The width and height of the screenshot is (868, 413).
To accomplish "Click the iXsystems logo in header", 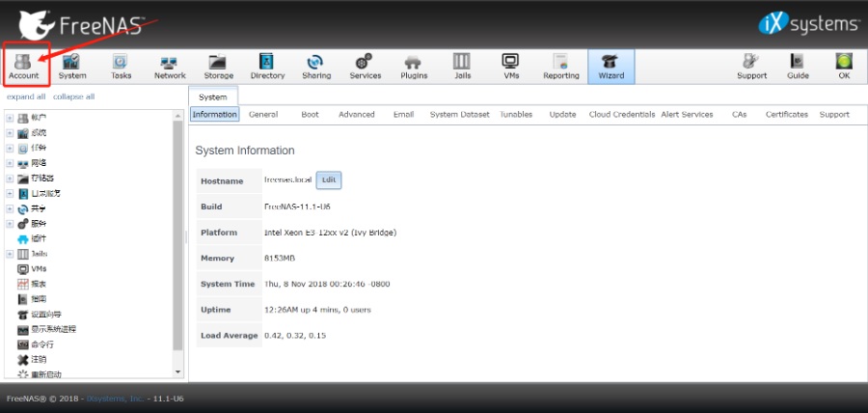I will [808, 24].
